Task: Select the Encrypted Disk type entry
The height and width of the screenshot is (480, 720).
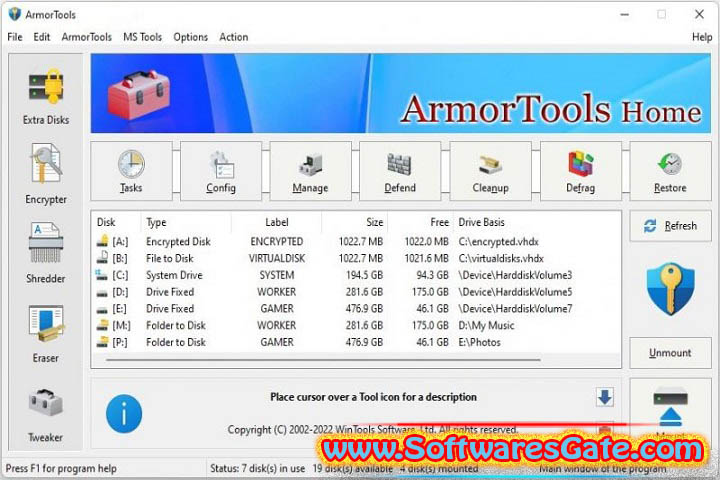Action: click(178, 242)
